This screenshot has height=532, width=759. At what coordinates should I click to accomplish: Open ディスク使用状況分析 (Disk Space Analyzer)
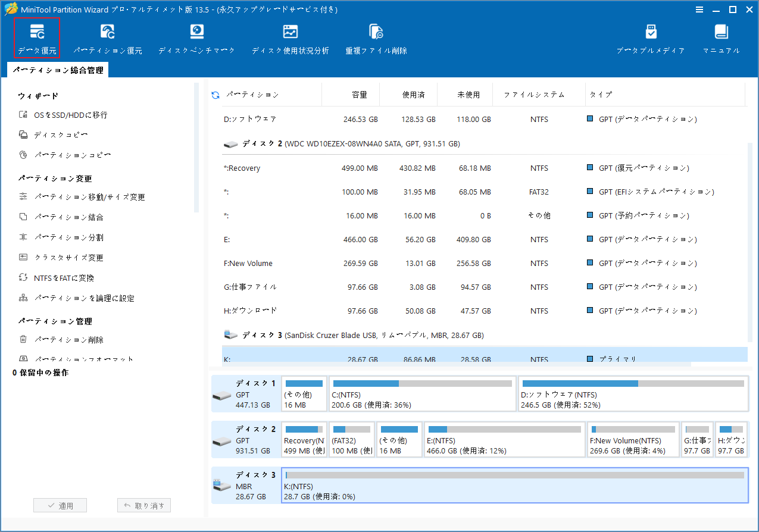tap(290, 37)
